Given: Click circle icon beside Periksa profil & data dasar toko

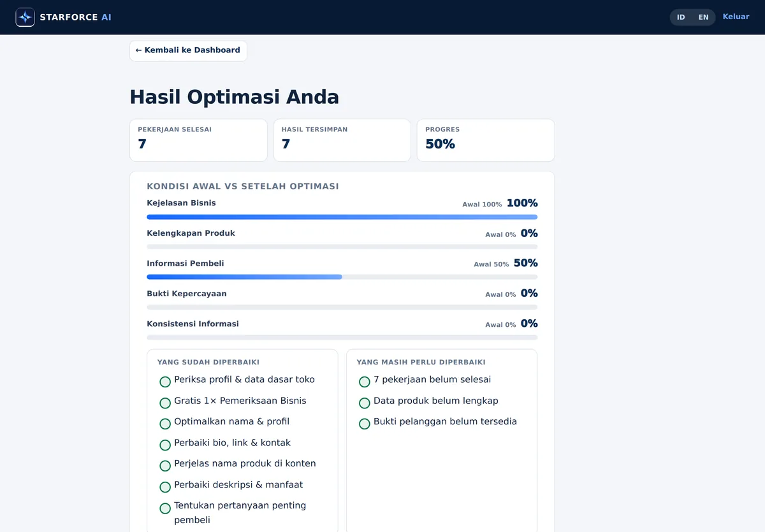Looking at the screenshot, I should [x=165, y=382].
